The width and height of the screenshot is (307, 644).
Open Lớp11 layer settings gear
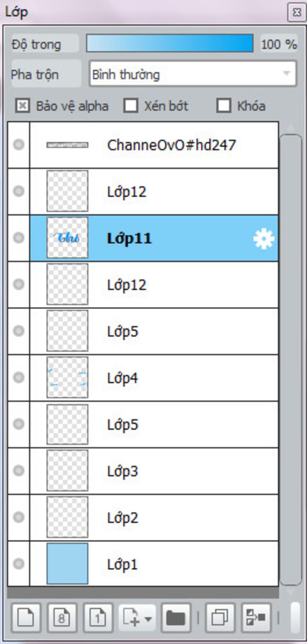click(264, 239)
